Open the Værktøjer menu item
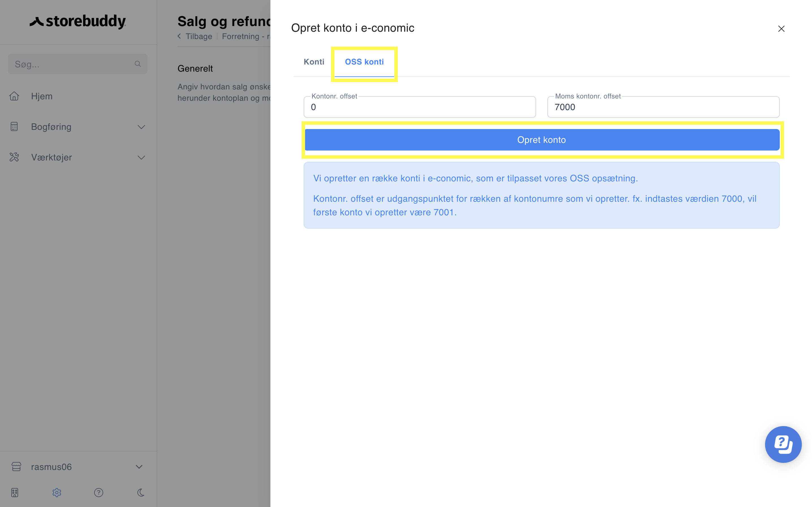 coord(78,157)
